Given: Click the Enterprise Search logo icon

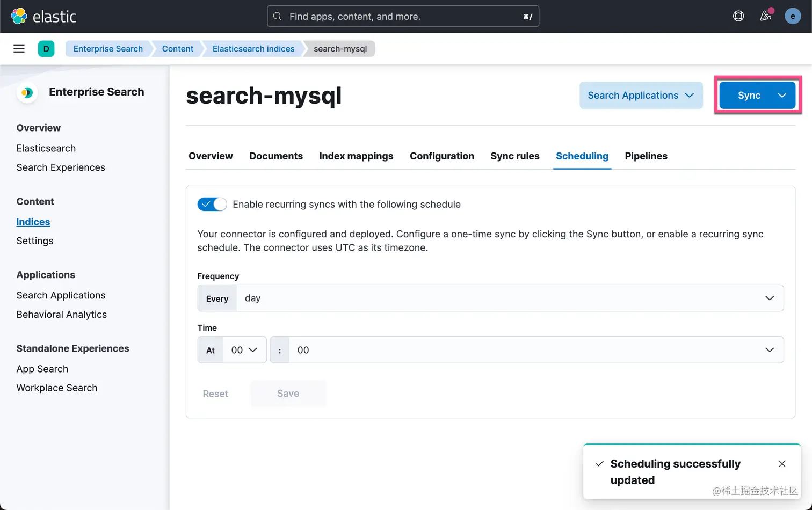Looking at the screenshot, I should tap(27, 92).
